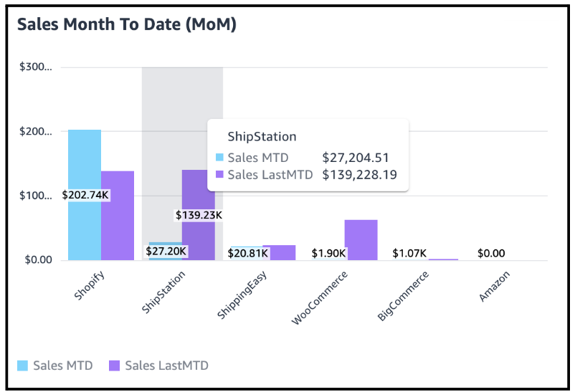
Task: Click the Sales LastMTD legend color swatch
Action: tap(115, 365)
